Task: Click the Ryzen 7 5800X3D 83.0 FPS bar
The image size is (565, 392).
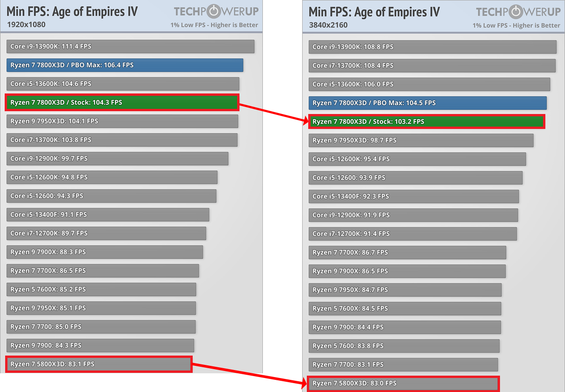Action: 403,383
